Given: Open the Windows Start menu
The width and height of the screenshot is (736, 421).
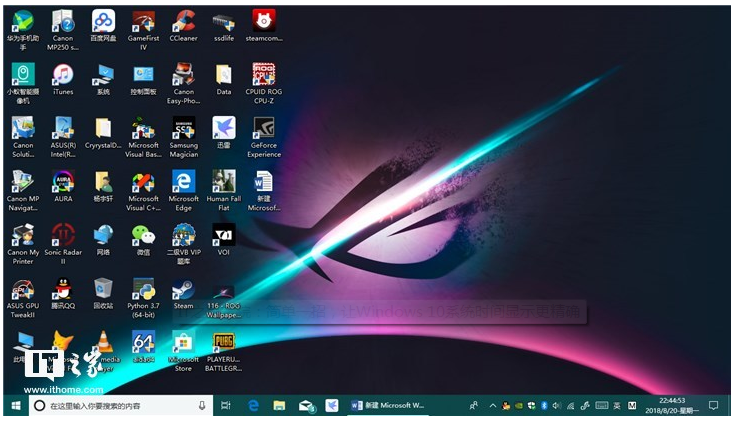Looking at the screenshot, I should click(15, 406).
